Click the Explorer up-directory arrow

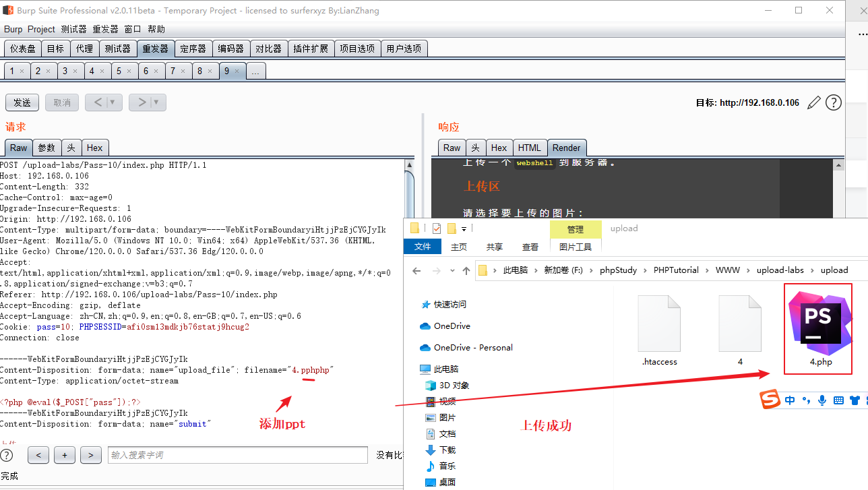(x=466, y=270)
